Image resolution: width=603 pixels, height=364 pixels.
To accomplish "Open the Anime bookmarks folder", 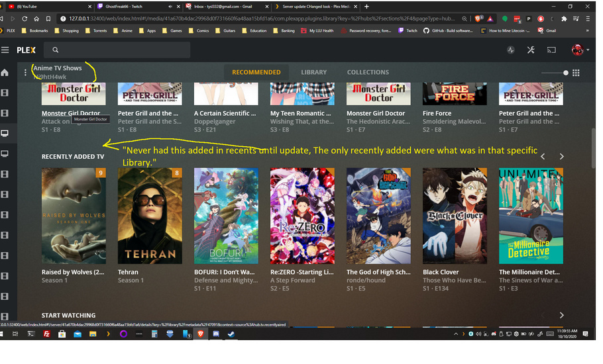I will 123,30.
